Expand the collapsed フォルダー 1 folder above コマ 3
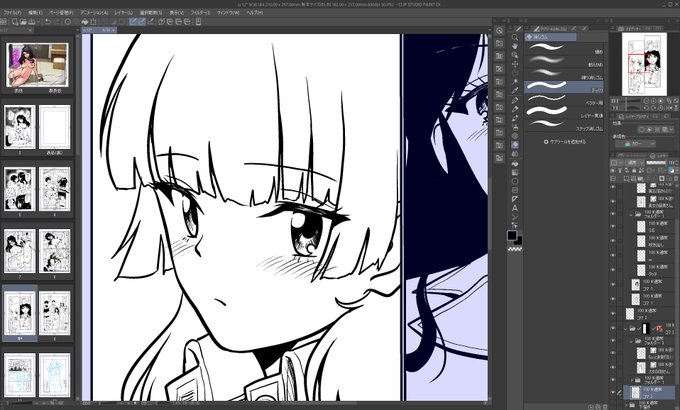Viewport: 680px width, 410px height. [x=631, y=380]
